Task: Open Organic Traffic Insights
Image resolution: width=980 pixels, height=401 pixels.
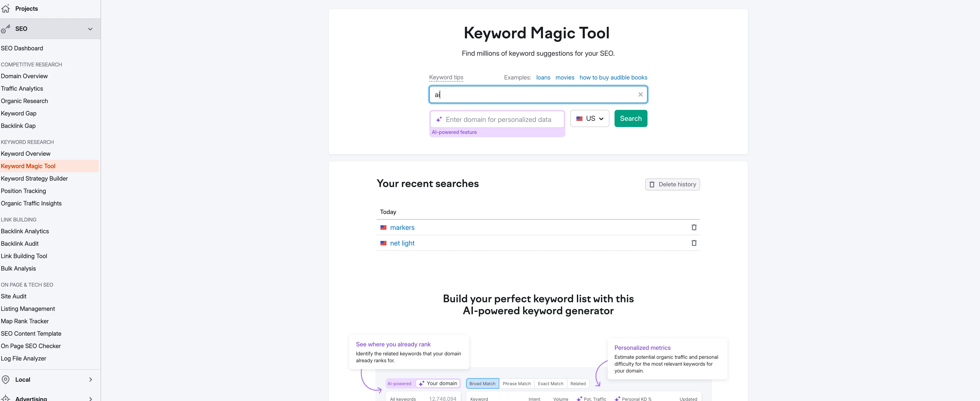Action: [x=31, y=203]
